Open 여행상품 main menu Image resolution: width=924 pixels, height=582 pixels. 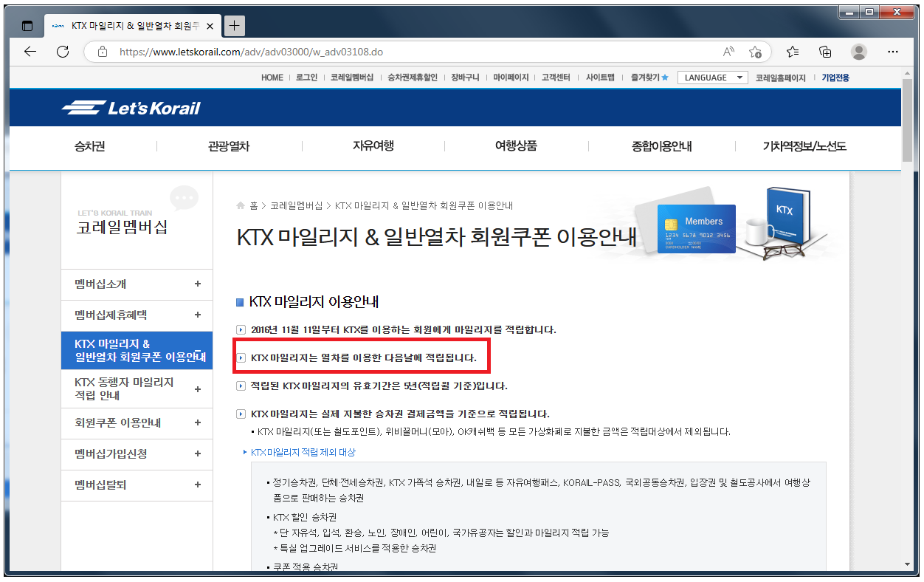(x=516, y=146)
